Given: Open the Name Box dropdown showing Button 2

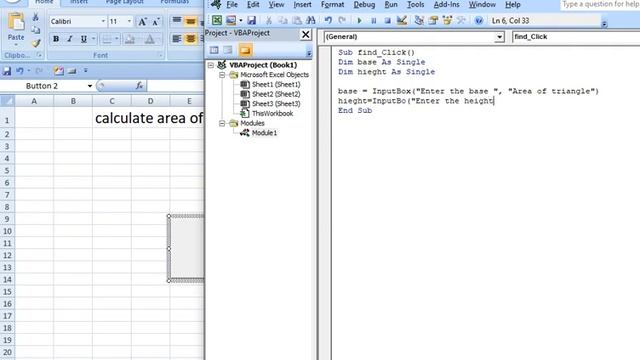Looking at the screenshot, I should 90,86.
